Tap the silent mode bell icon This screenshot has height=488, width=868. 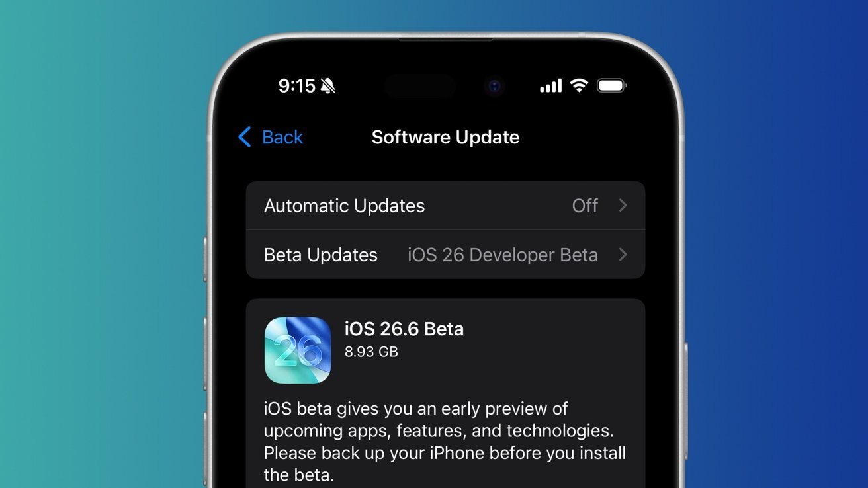click(x=327, y=85)
